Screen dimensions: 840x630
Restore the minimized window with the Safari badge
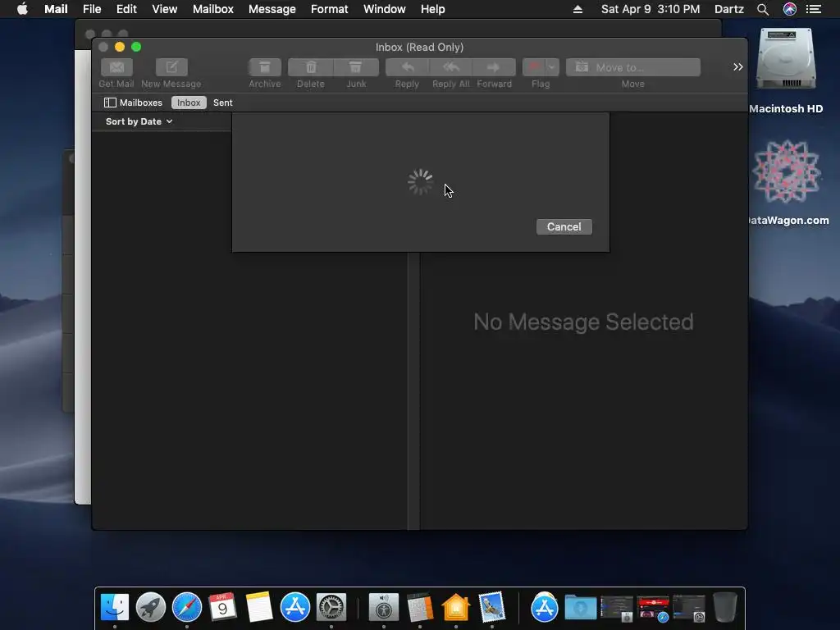[x=653, y=608]
